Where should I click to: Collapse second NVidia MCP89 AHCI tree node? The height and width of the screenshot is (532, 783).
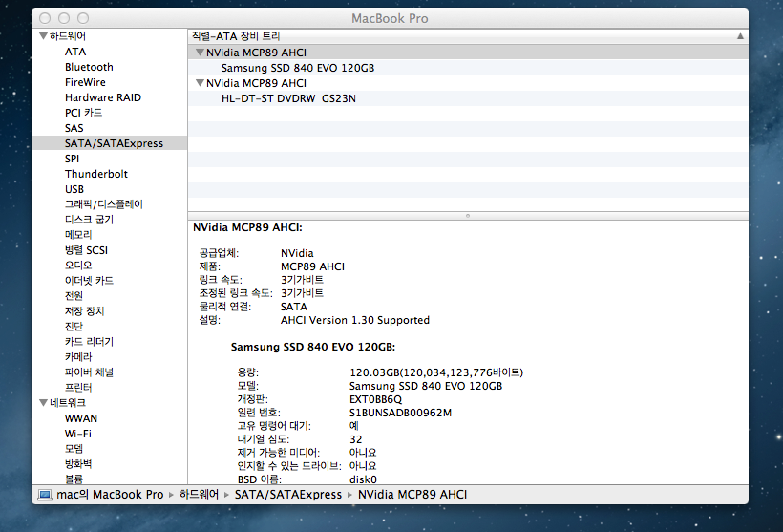200,83
